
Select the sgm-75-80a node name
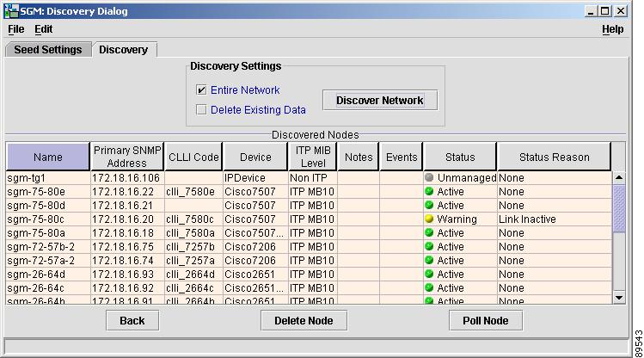tap(36, 232)
